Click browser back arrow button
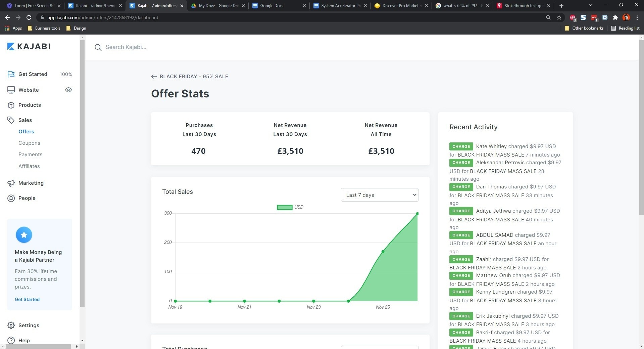Screen dimensions: 644x349 (7, 17)
